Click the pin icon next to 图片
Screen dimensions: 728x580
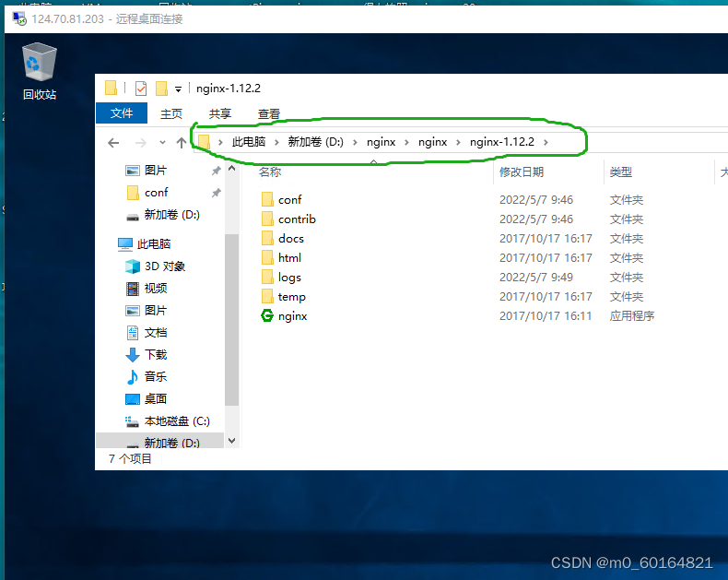[x=216, y=171]
